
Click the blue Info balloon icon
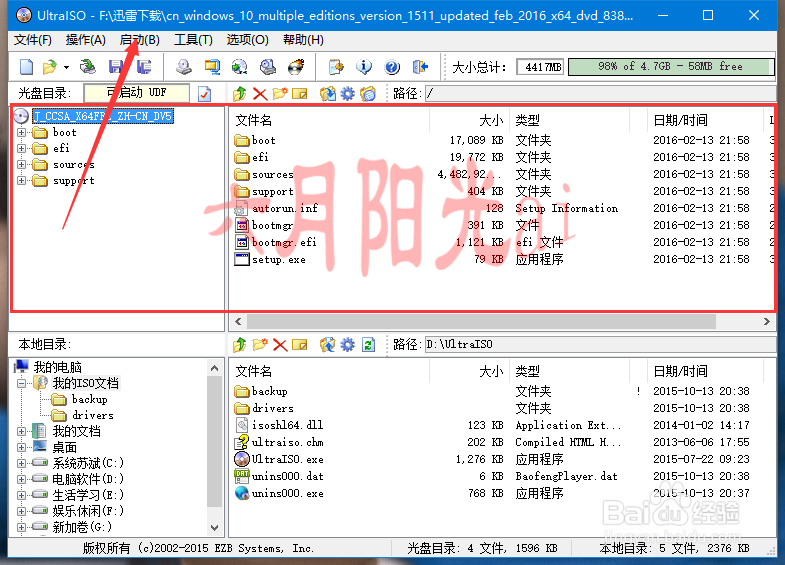point(364,67)
